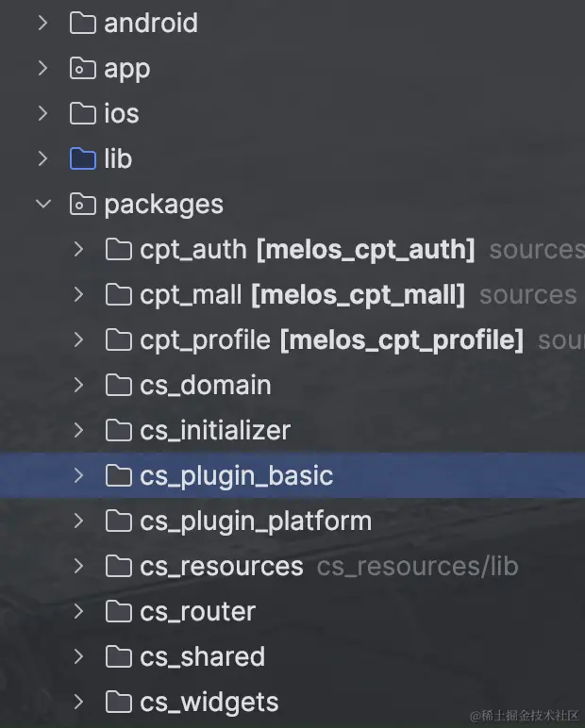Select the cs_shared folder name
Screen dimensions: 585x728
[202, 656]
